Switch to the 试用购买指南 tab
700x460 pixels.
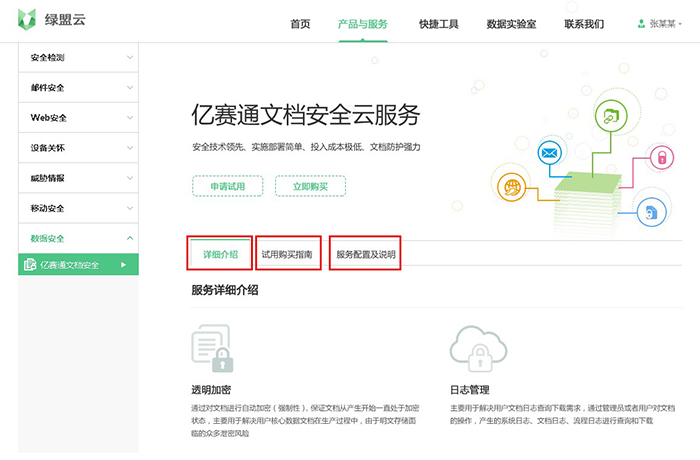pyautogui.click(x=287, y=255)
